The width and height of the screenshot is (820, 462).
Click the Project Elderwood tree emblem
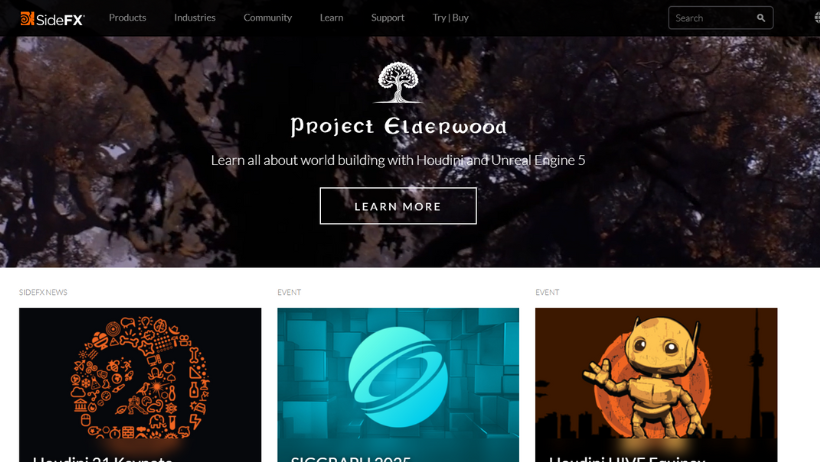pyautogui.click(x=398, y=82)
